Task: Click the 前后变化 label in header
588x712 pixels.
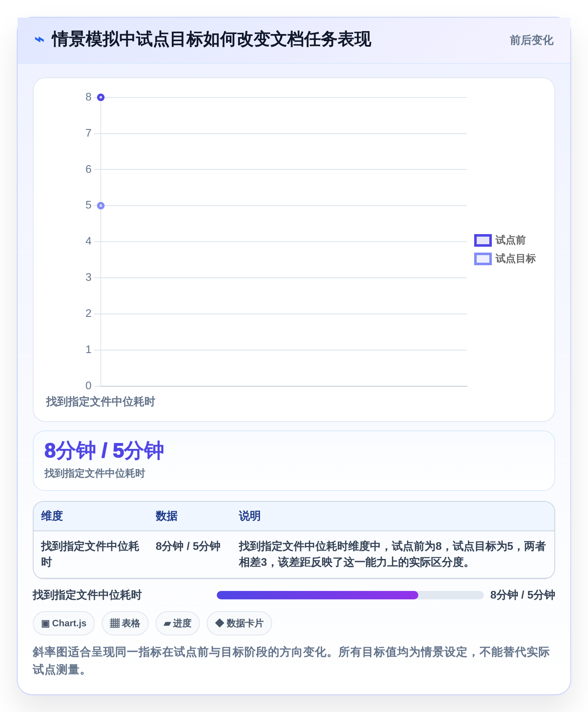Action: [531, 40]
